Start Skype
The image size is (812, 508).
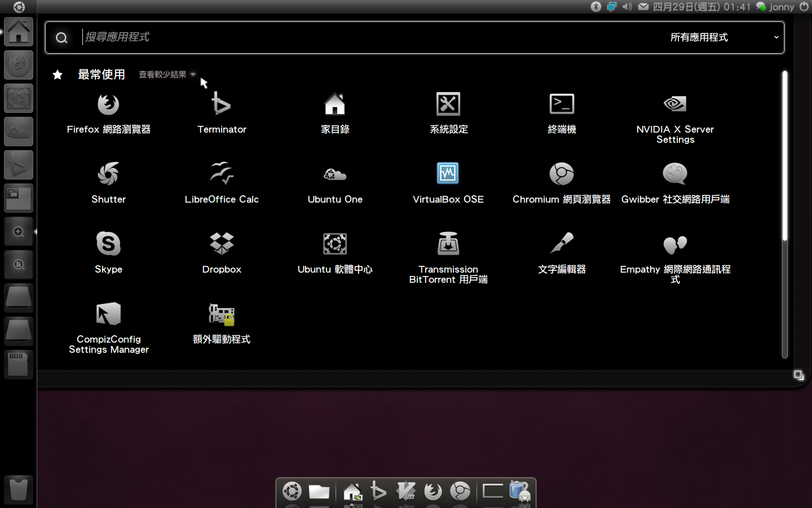point(108,254)
